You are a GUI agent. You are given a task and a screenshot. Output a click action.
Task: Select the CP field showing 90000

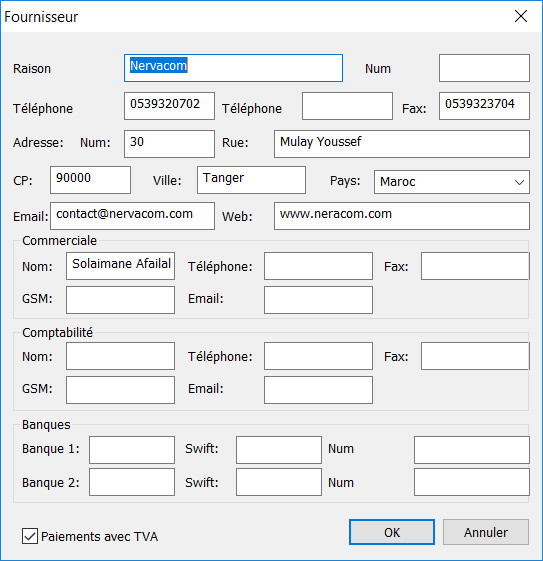90,180
